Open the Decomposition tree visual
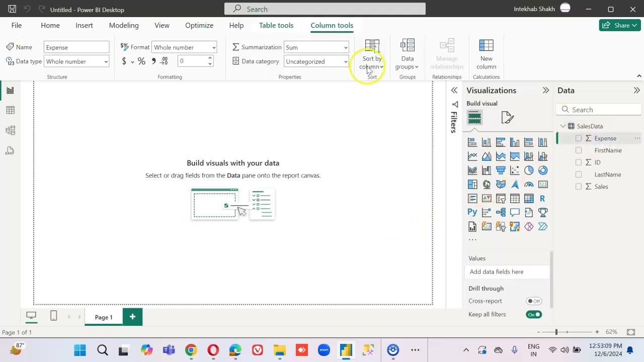Image resolution: width=644 pixels, height=362 pixels. (x=501, y=212)
